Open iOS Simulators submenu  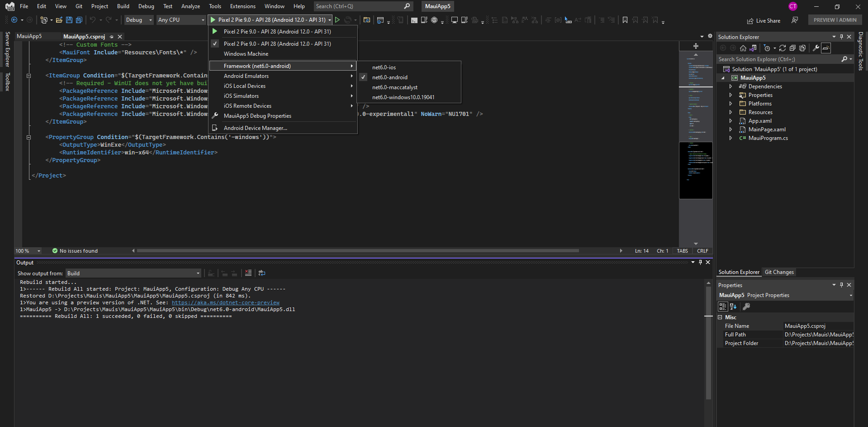[283, 96]
